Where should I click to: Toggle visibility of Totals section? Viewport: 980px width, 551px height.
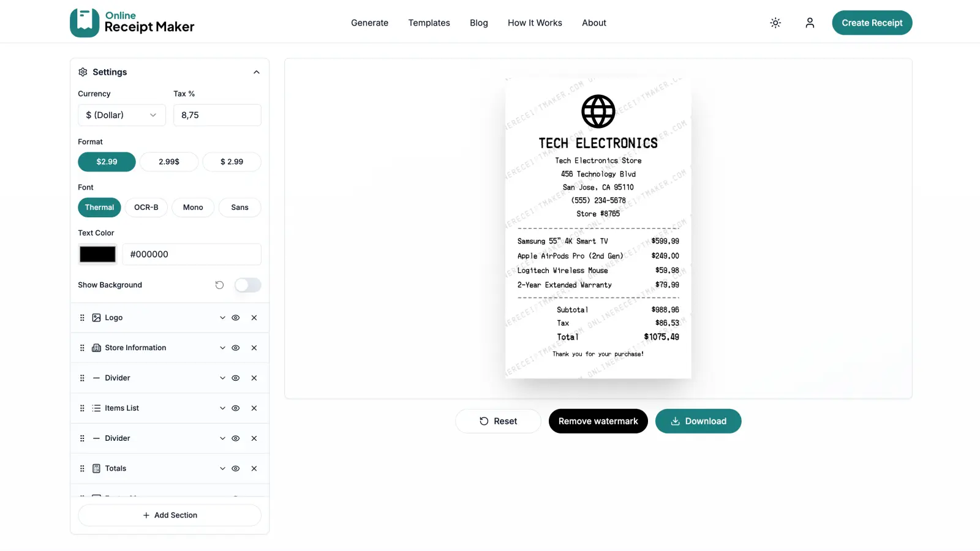235,468
